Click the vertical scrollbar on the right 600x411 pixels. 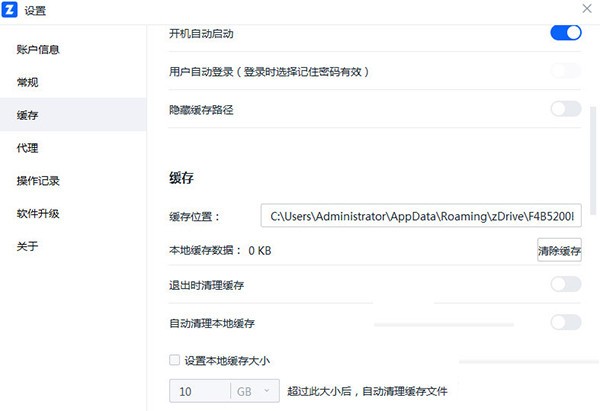592,150
